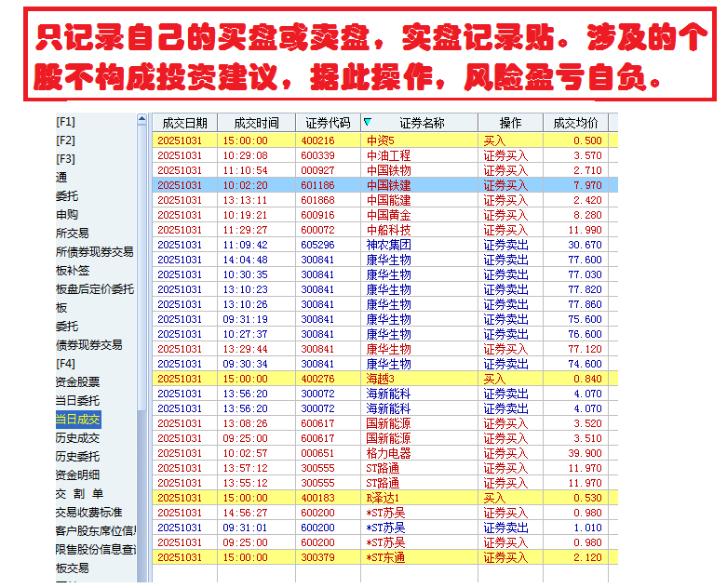Open 客户股东席位信息 sidebar item
The width and height of the screenshot is (727, 588).
[x=96, y=531]
